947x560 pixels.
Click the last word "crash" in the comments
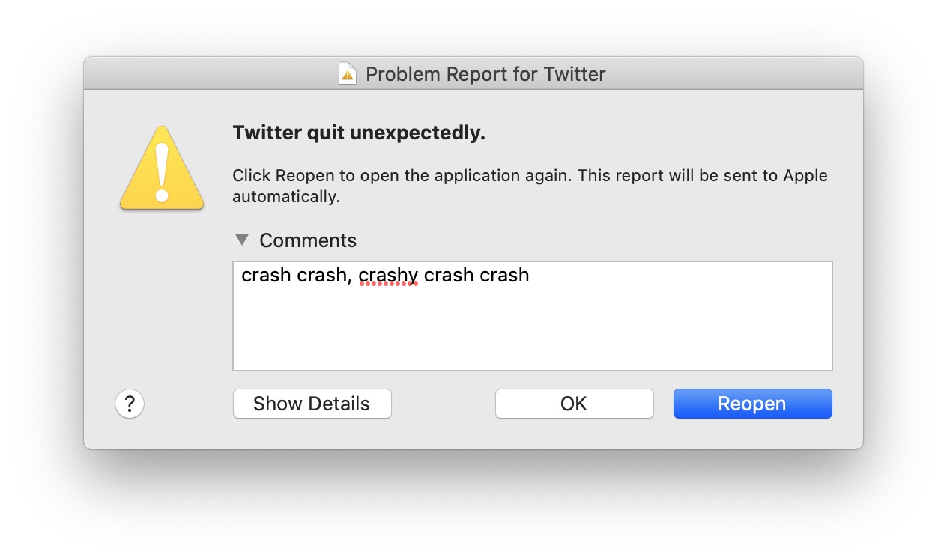click(x=504, y=276)
